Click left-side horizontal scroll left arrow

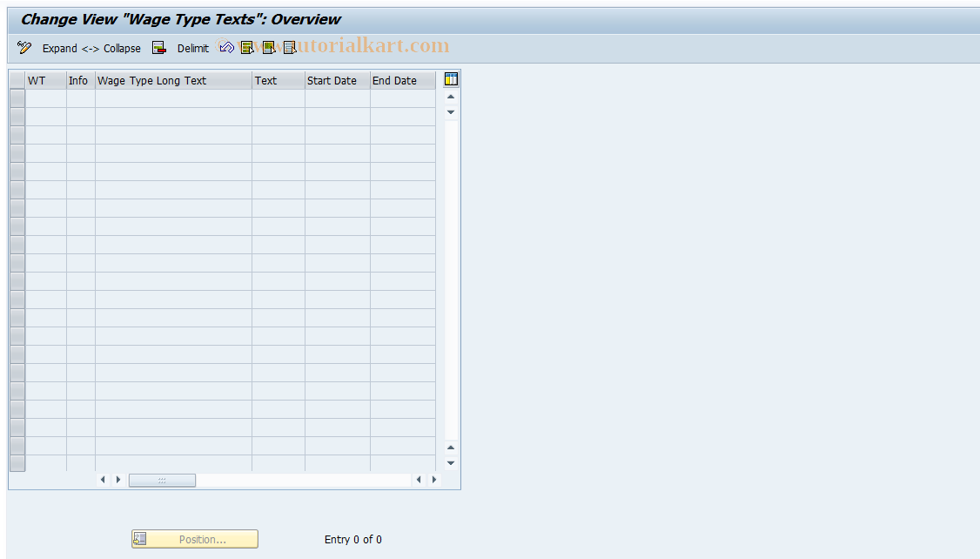[103, 480]
